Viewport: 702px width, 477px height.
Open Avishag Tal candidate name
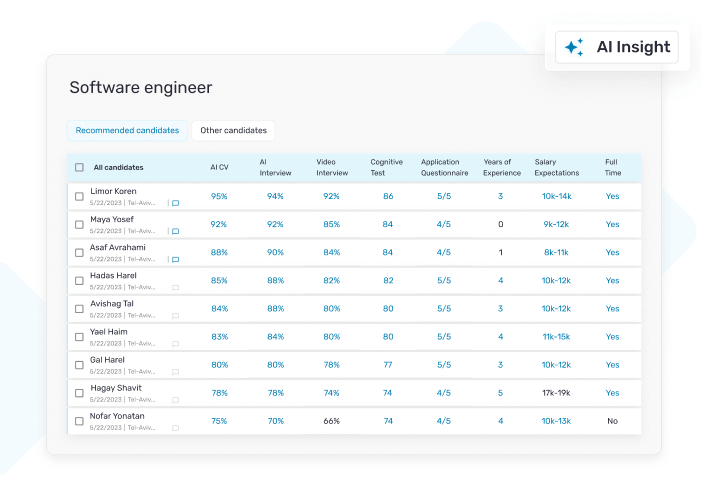[x=112, y=304]
